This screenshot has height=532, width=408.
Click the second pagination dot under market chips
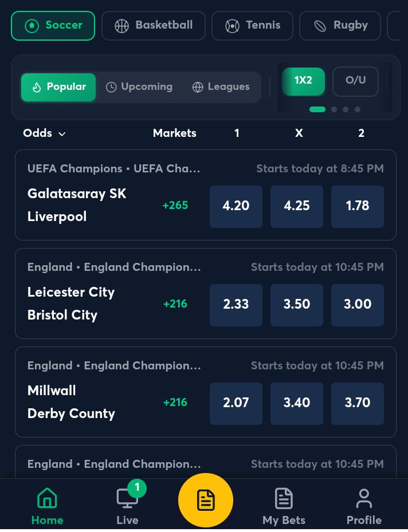[x=334, y=109]
